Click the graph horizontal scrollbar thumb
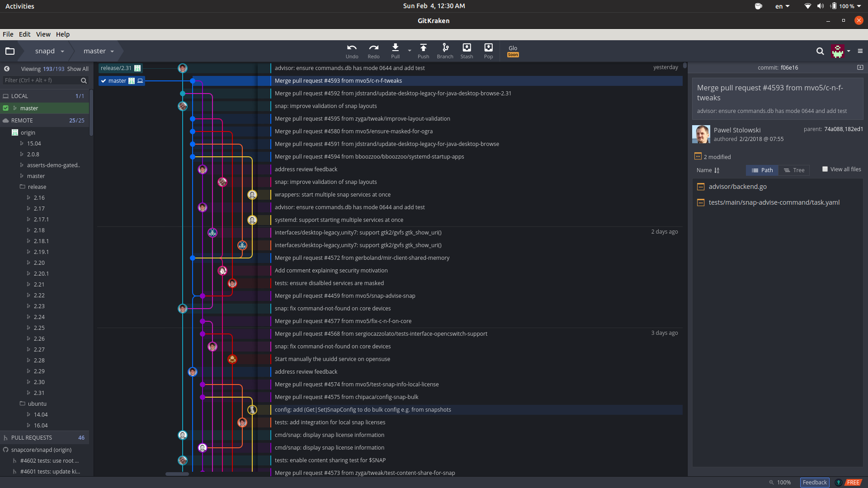 click(177, 474)
